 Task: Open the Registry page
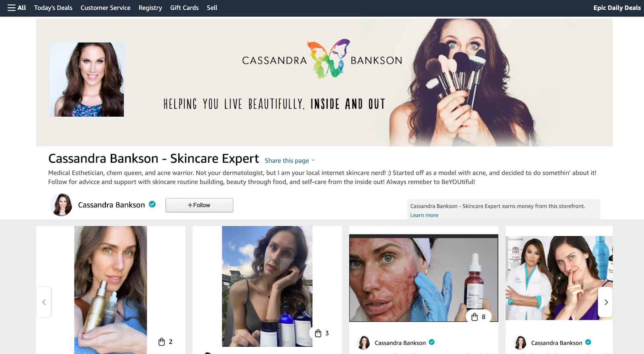[x=150, y=8]
